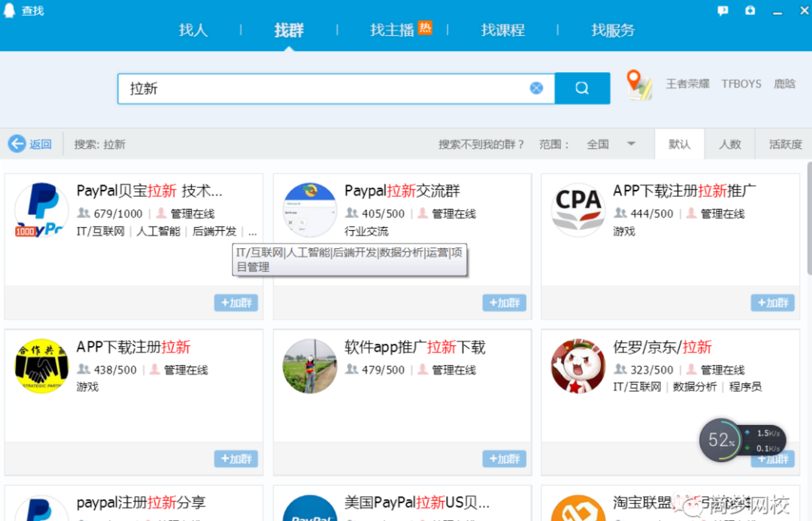
Task: Join Paypal拉新交流群 with +加群
Action: click(x=504, y=303)
